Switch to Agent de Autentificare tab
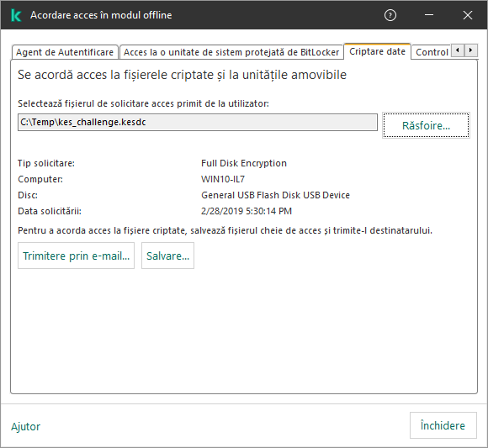This screenshot has height=448, width=488. click(x=65, y=52)
